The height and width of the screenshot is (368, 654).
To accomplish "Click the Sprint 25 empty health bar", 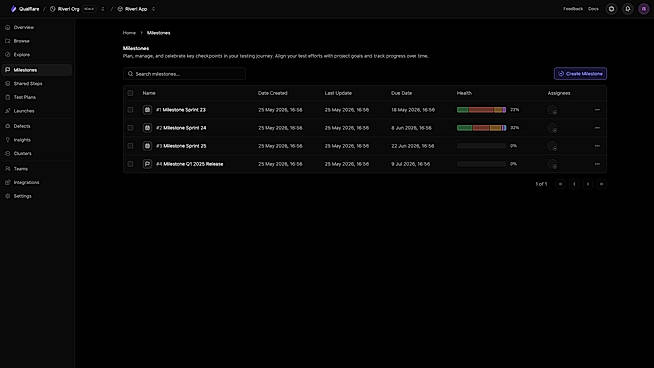I will (x=481, y=146).
